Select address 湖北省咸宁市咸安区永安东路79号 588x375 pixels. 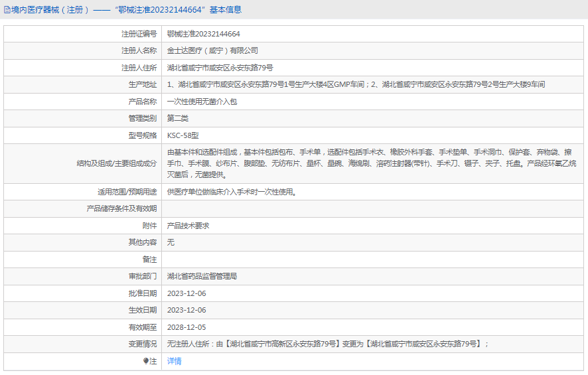coord(220,68)
